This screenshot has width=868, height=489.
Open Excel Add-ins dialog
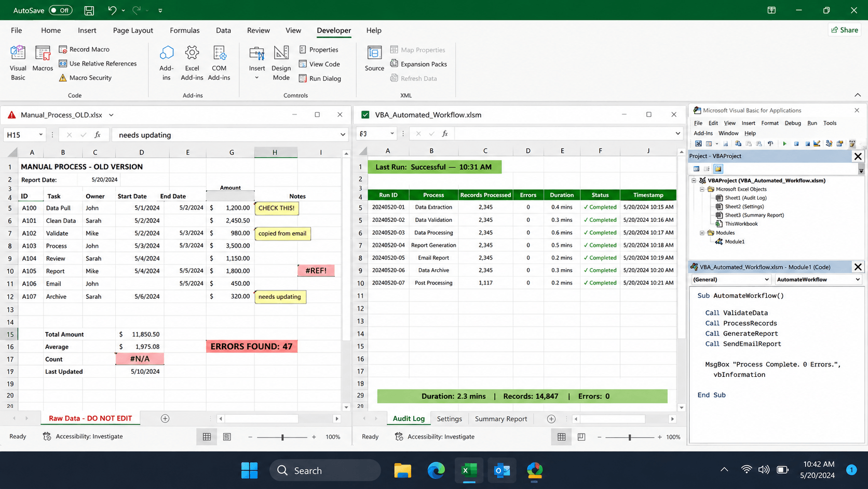[192, 63]
